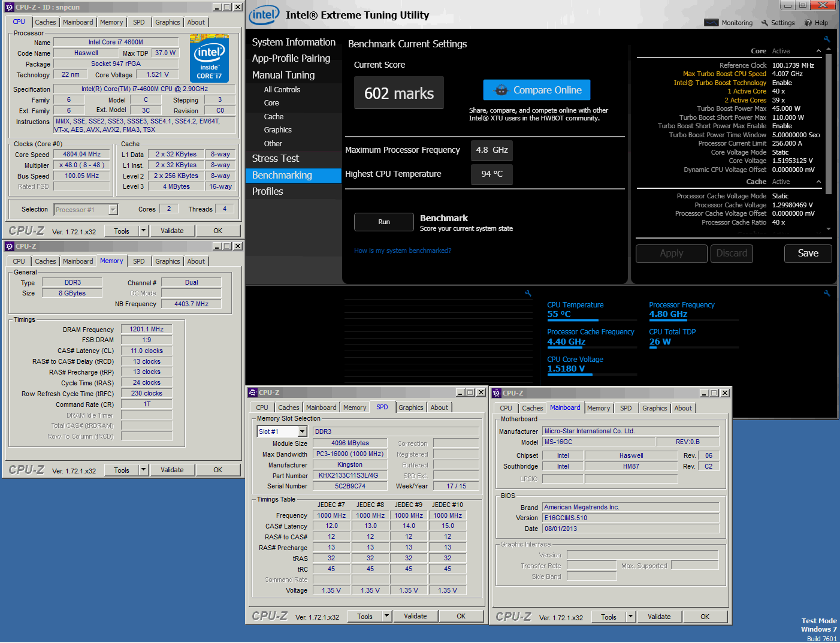Select Other under Manual Tuning in XTU
Viewport: 840px width, 643px height.
click(x=273, y=144)
